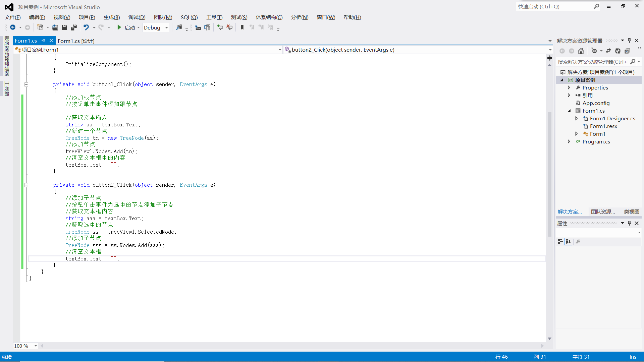The image size is (644, 362).
Task: Open Program.cs in Solution Explorer
Action: click(x=596, y=142)
